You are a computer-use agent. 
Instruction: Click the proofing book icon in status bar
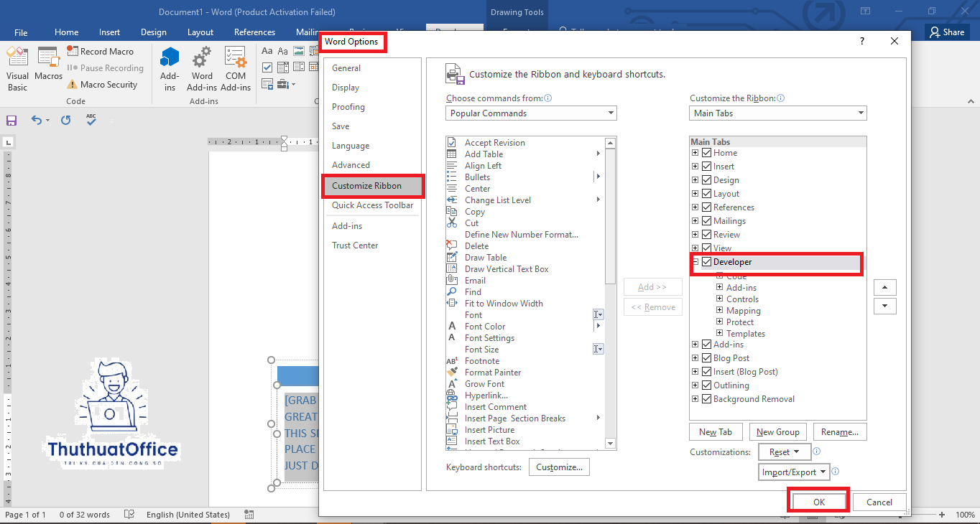click(x=129, y=515)
